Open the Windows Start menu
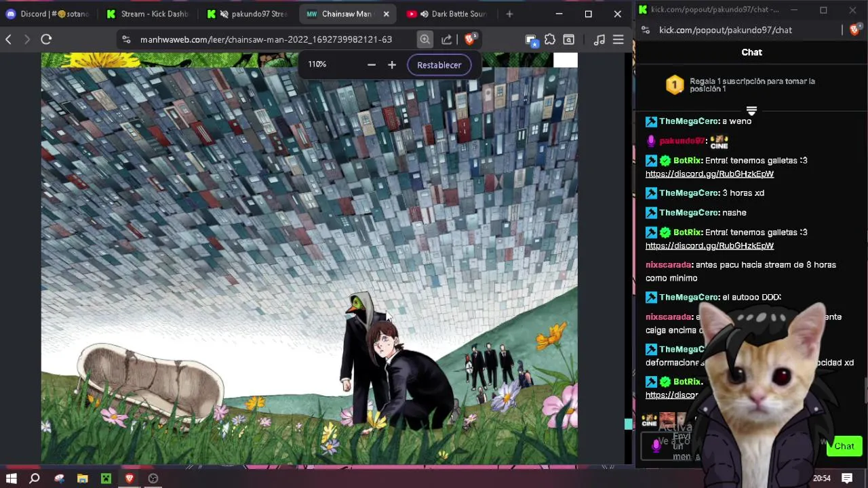This screenshot has height=488, width=868. [11, 478]
